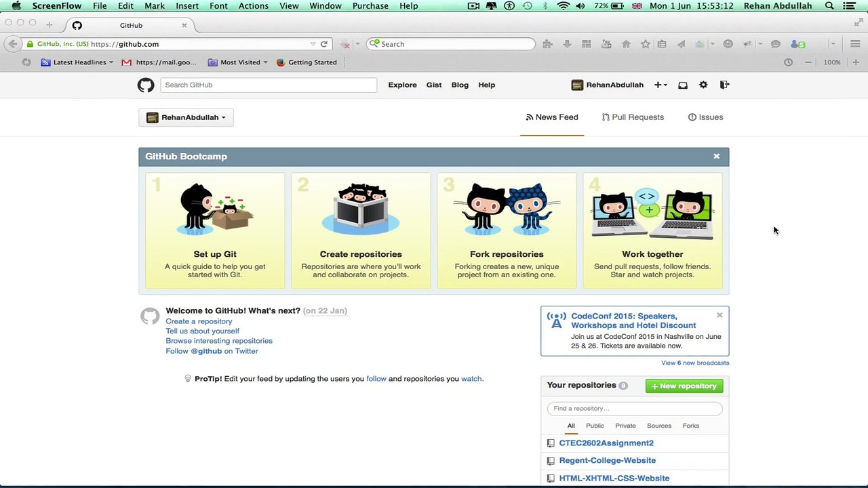Open the Set up Git bootcamp card
868x488 pixels.
tap(215, 230)
